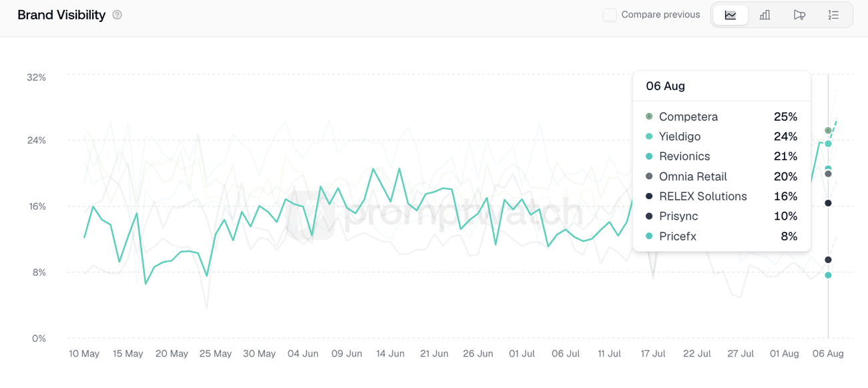The image size is (868, 388).
Task: Click the Omnia Retail gray data point
Action: pyautogui.click(x=828, y=174)
